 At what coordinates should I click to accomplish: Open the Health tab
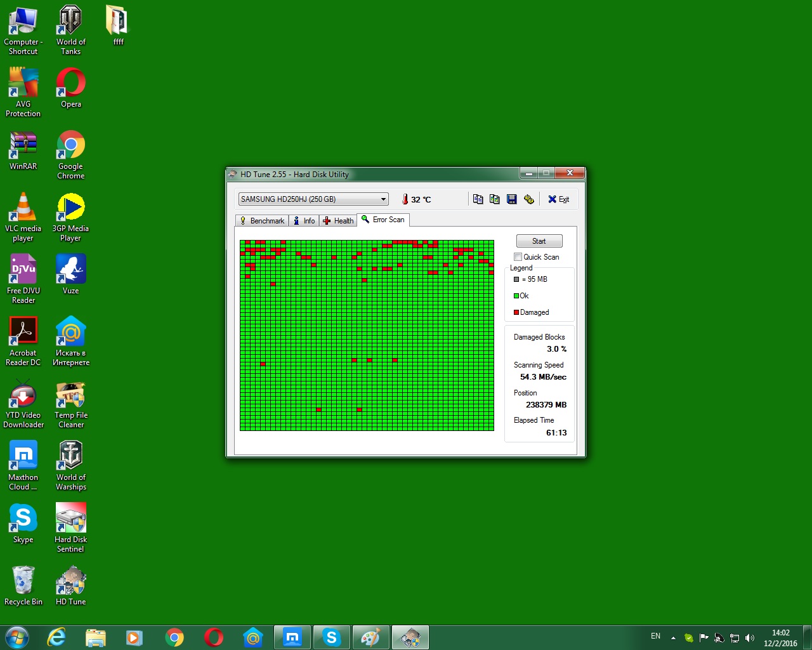click(338, 221)
